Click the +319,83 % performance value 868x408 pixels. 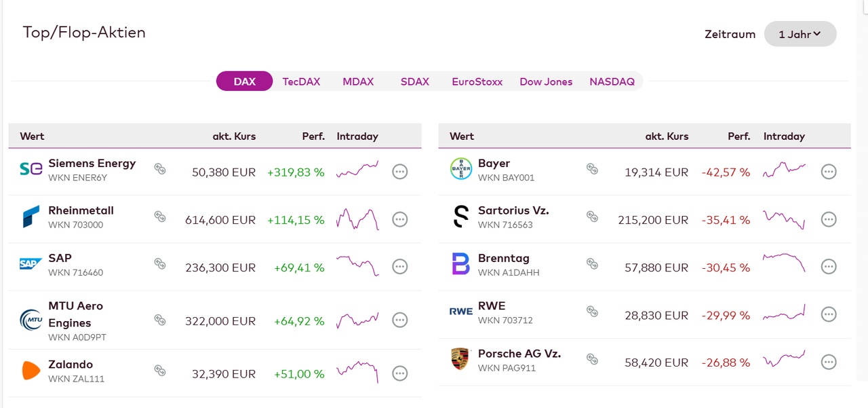coord(296,172)
